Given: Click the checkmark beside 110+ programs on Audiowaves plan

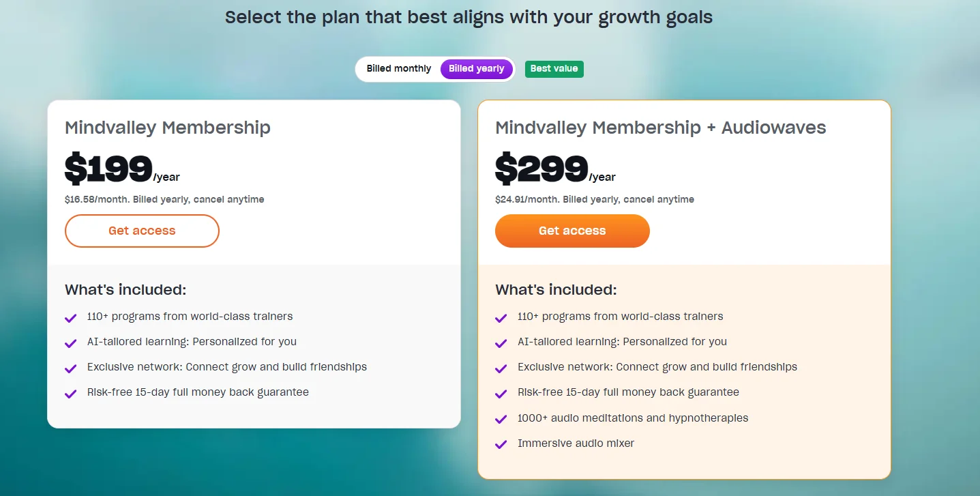Looking at the screenshot, I should (501, 317).
